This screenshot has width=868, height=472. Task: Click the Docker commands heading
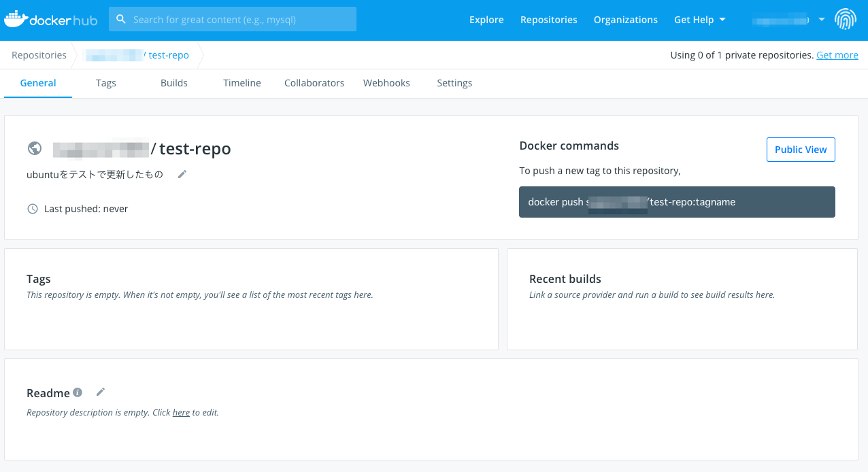[569, 146]
